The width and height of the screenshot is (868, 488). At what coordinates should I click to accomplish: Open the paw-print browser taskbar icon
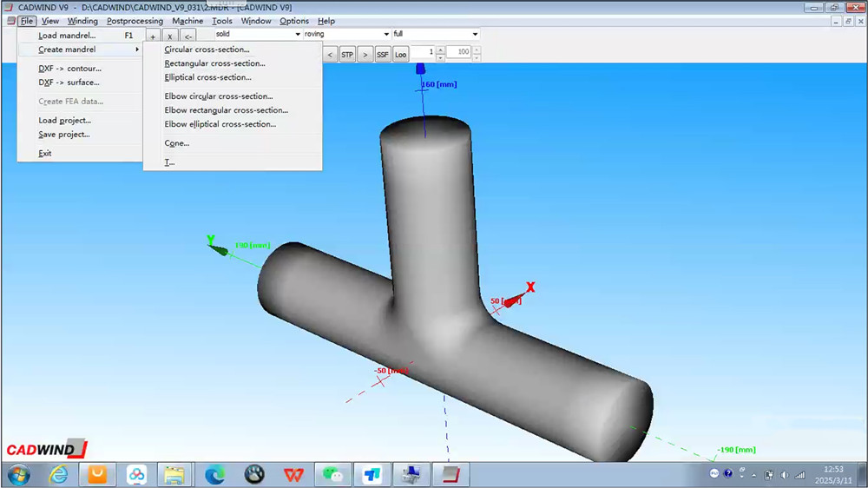point(254,475)
